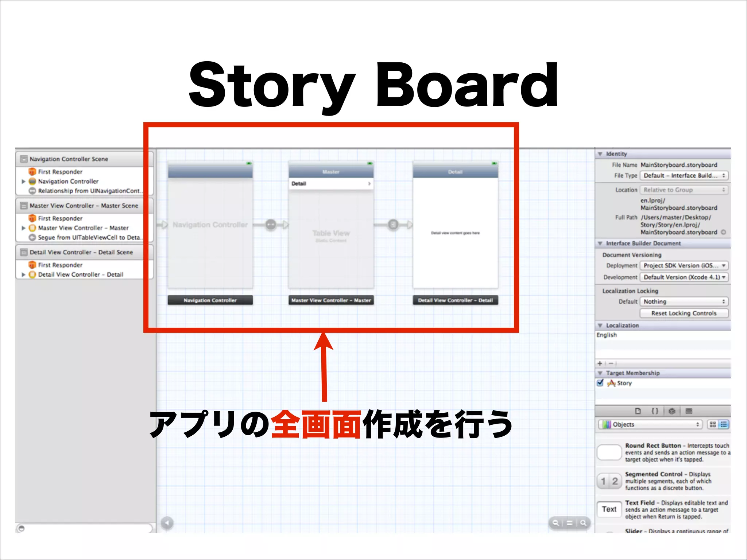This screenshot has width=747, height=560.
Task: Open the Development version dropdown
Action: (684, 277)
